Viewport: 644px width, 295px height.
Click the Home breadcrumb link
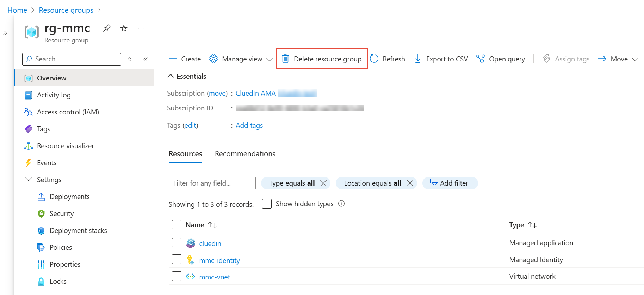point(17,10)
